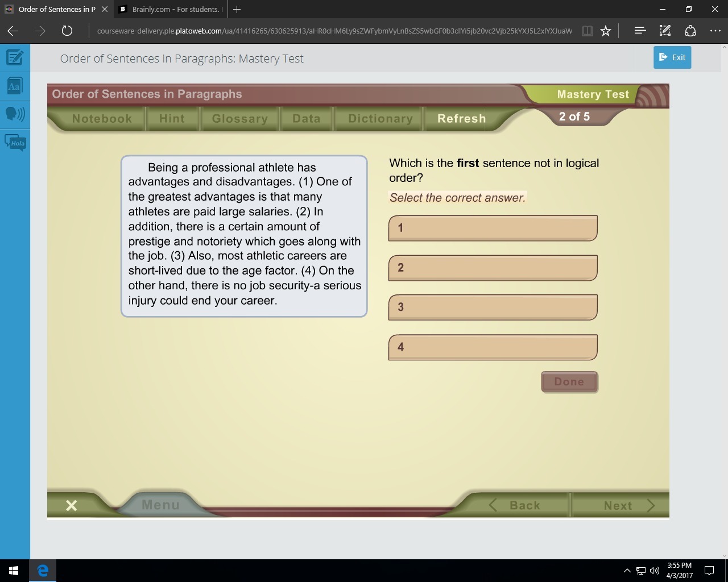
Task: Select answer choice 1
Action: point(493,228)
